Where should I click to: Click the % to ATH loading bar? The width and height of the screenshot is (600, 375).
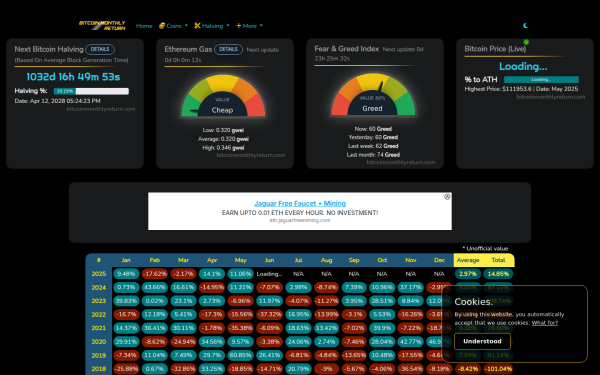[541, 80]
